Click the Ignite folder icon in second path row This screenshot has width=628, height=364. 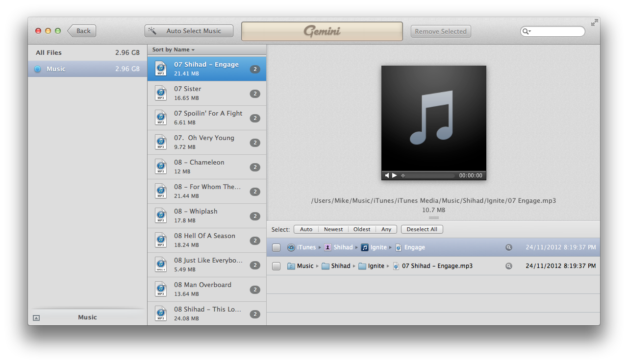point(362,266)
